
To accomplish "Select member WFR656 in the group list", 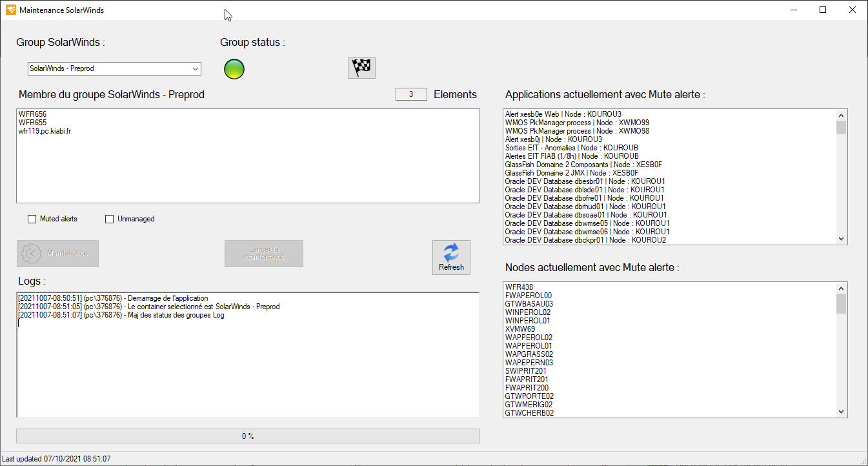I will click(x=32, y=114).
